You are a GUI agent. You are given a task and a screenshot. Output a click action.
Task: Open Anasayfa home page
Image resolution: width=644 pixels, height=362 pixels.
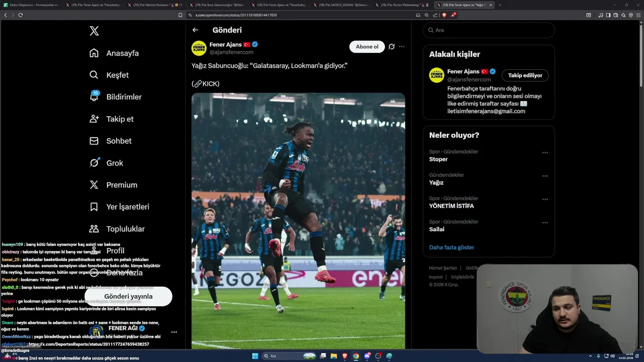click(x=114, y=53)
